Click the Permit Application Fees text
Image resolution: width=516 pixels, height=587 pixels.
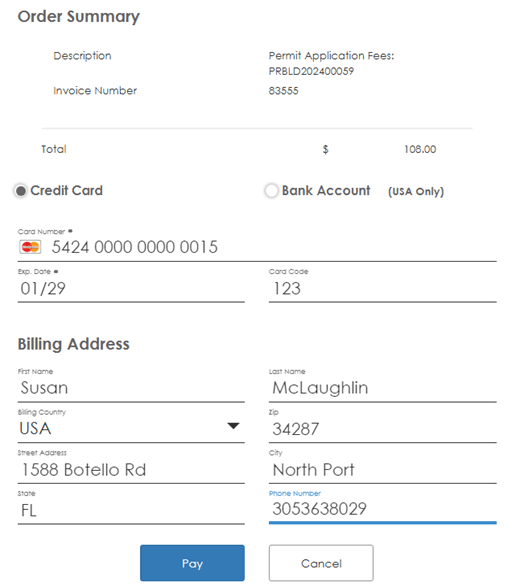click(331, 56)
